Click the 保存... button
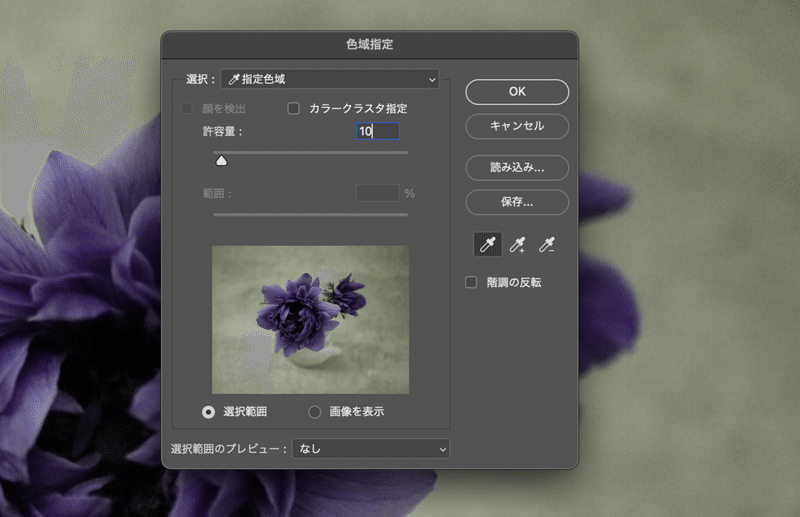This screenshot has height=517, width=800. point(517,202)
